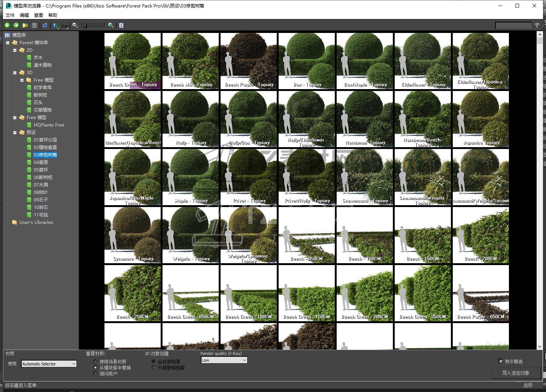Viewport: 546px width, 392px height.
Task: Open the 05草坪 preset
Action: [x=41, y=170]
